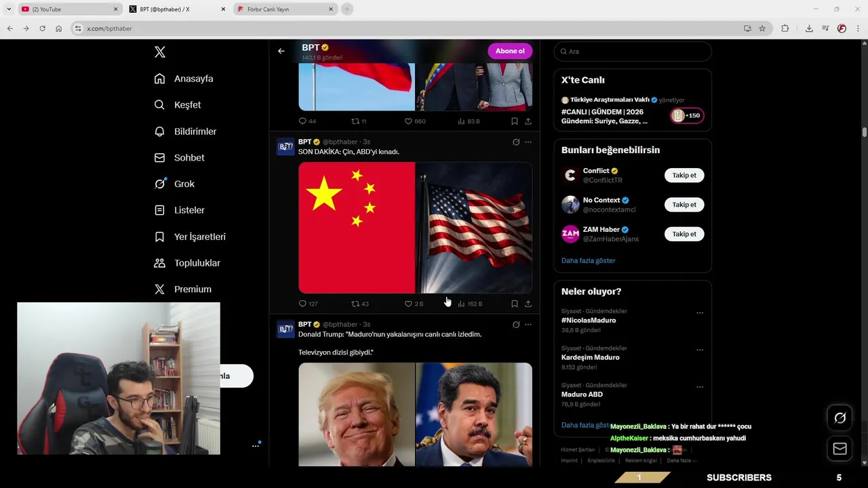Open Maduro ABD trend
868x488 pixels.
(582, 394)
